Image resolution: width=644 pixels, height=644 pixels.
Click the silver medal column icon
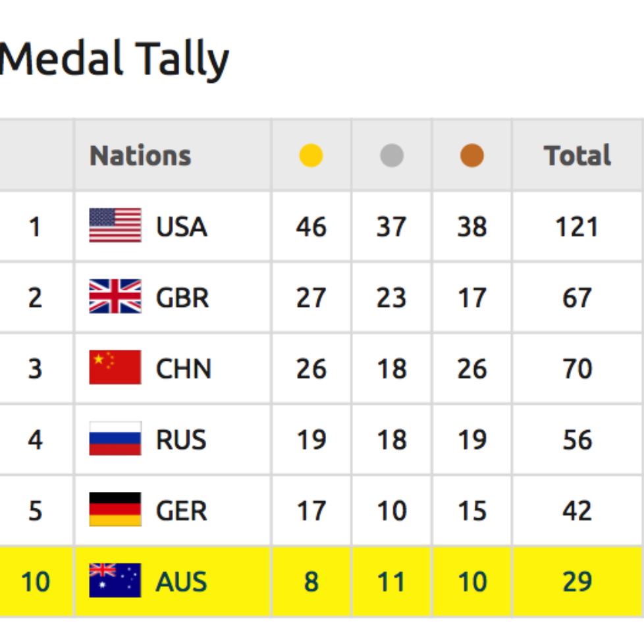pyautogui.click(x=392, y=156)
